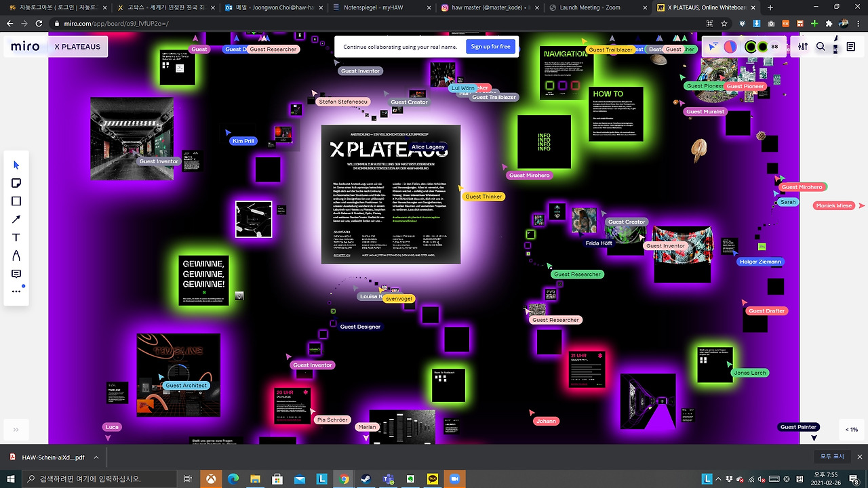Open more tools in the left toolbar
The image size is (868, 488).
(x=16, y=291)
